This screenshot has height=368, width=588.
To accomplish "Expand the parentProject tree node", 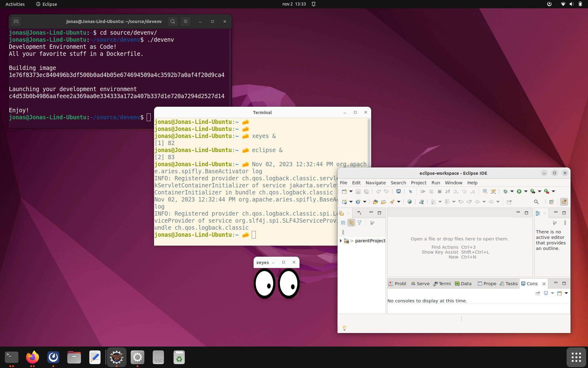I will 341,241.
